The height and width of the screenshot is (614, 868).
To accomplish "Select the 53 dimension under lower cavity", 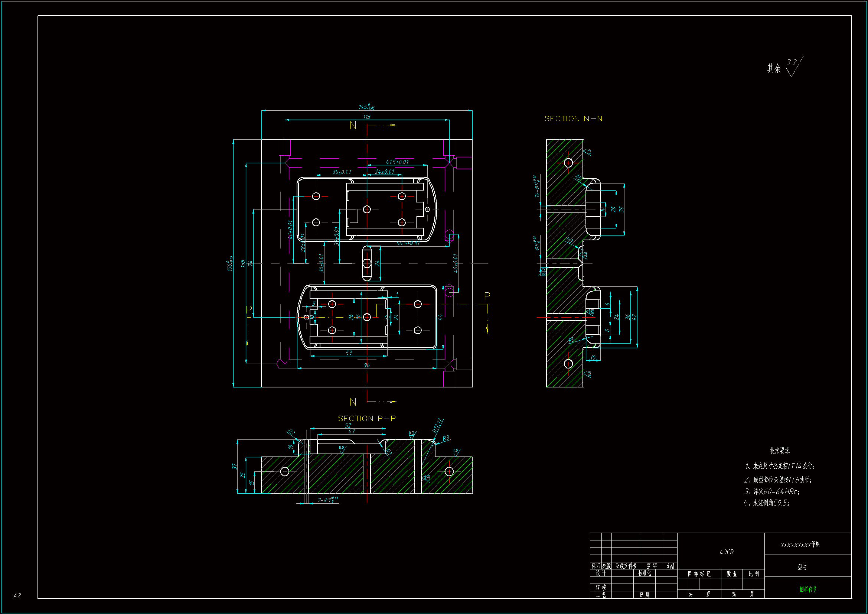I will (x=349, y=353).
